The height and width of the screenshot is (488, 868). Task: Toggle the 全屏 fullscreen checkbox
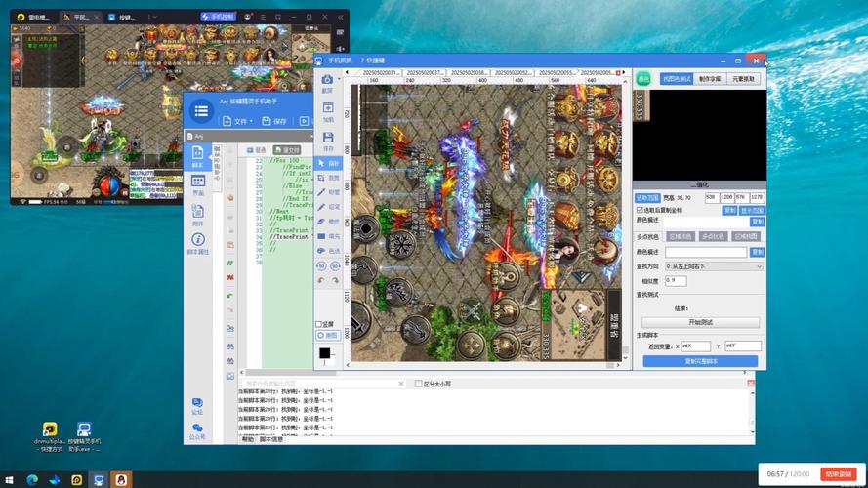319,324
